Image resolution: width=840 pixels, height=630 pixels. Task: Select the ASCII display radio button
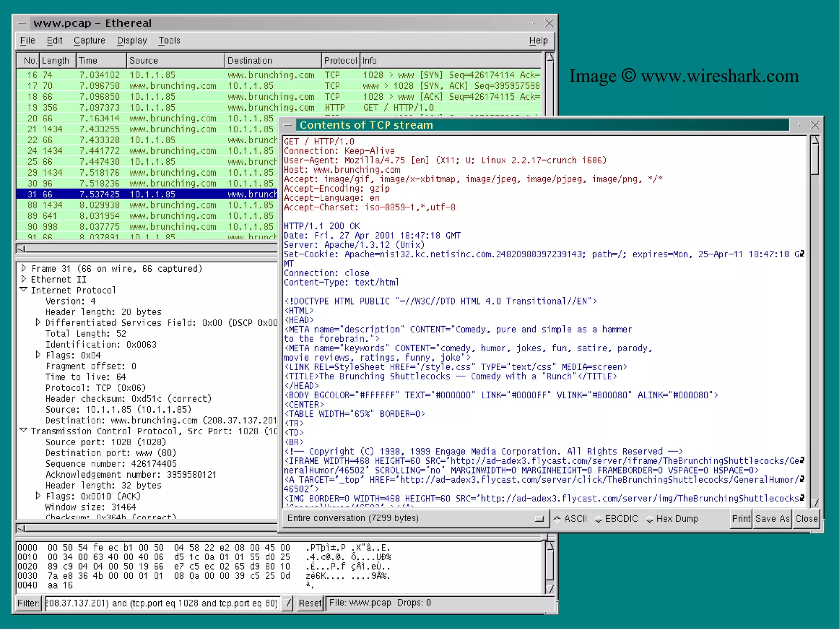point(558,519)
